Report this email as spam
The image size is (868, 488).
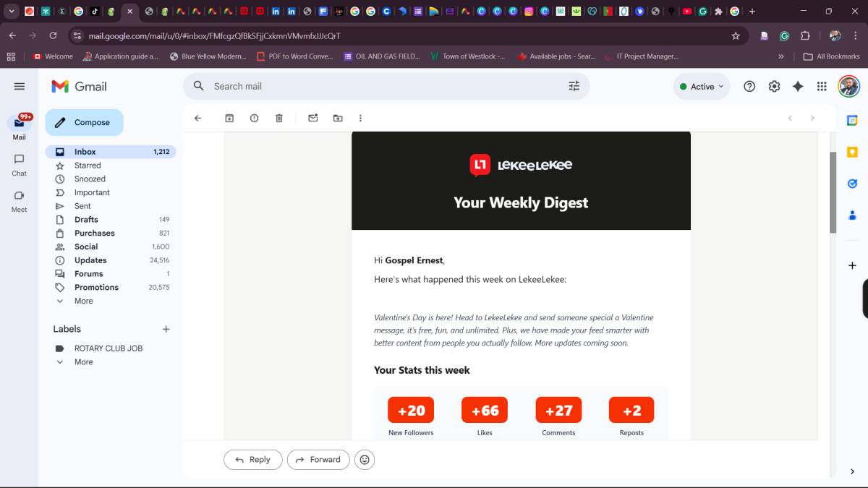click(254, 118)
